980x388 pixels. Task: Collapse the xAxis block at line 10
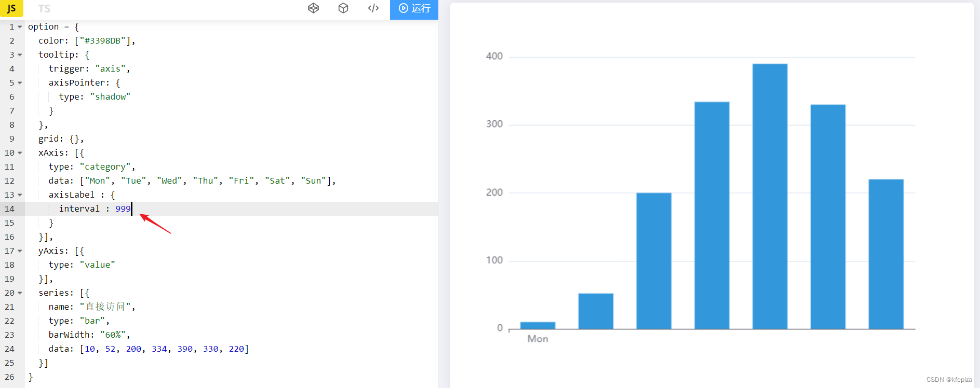pyautogui.click(x=20, y=153)
